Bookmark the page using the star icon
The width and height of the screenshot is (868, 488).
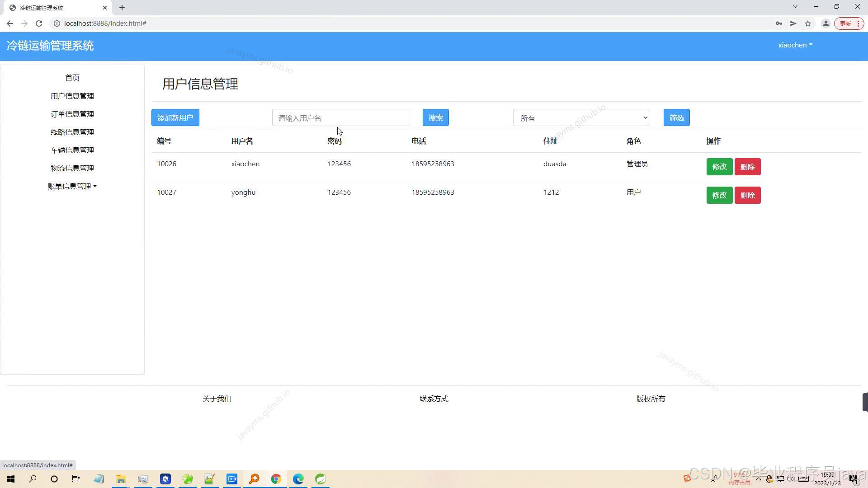click(808, 23)
